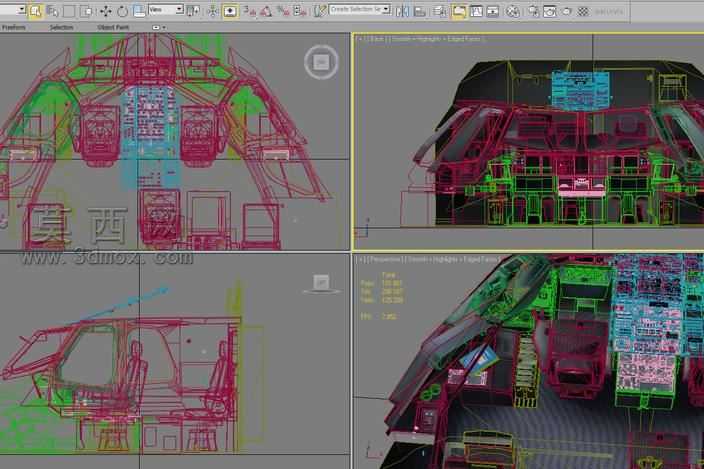This screenshot has height=469, width=704.
Task: Open the Rendered Frame Window
Action: pyautogui.click(x=550, y=11)
